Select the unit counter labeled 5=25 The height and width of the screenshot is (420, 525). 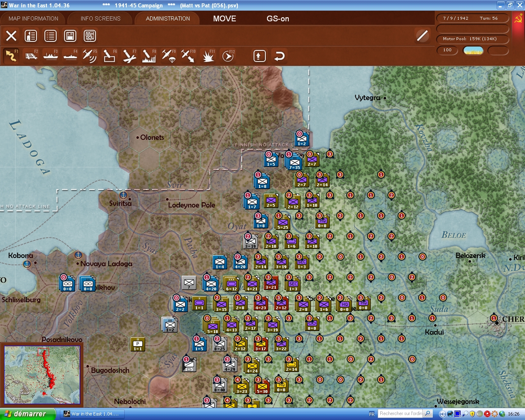coord(283,221)
